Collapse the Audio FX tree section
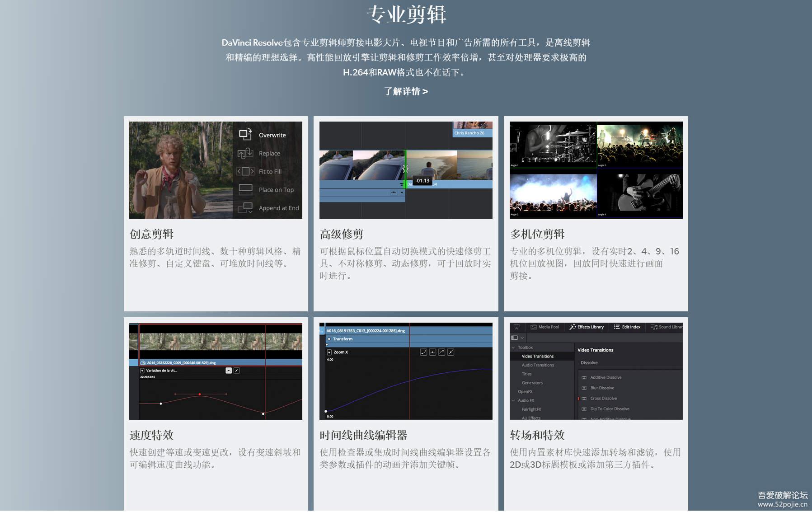This screenshot has width=812, height=512. point(513,400)
